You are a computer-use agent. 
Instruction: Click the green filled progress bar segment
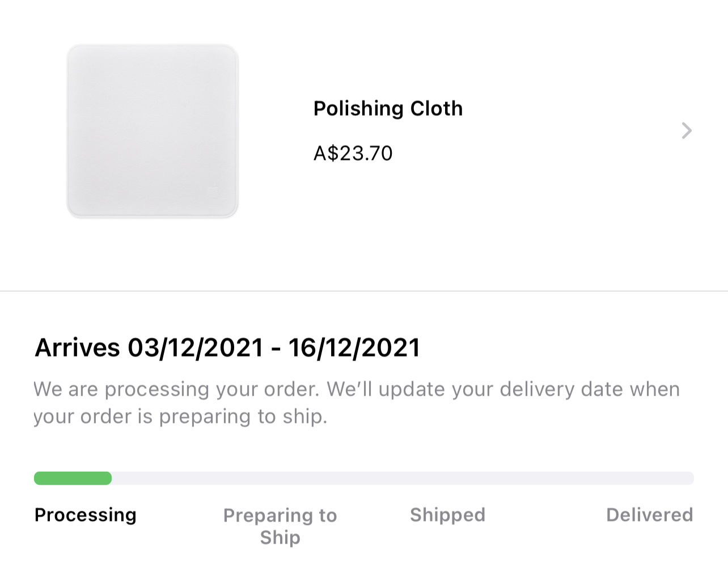(73, 478)
